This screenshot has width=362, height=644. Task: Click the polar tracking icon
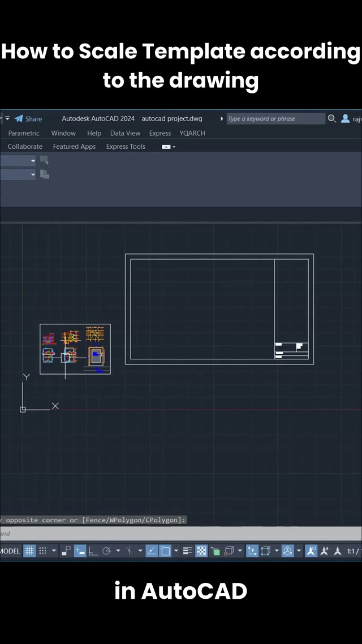point(106,551)
